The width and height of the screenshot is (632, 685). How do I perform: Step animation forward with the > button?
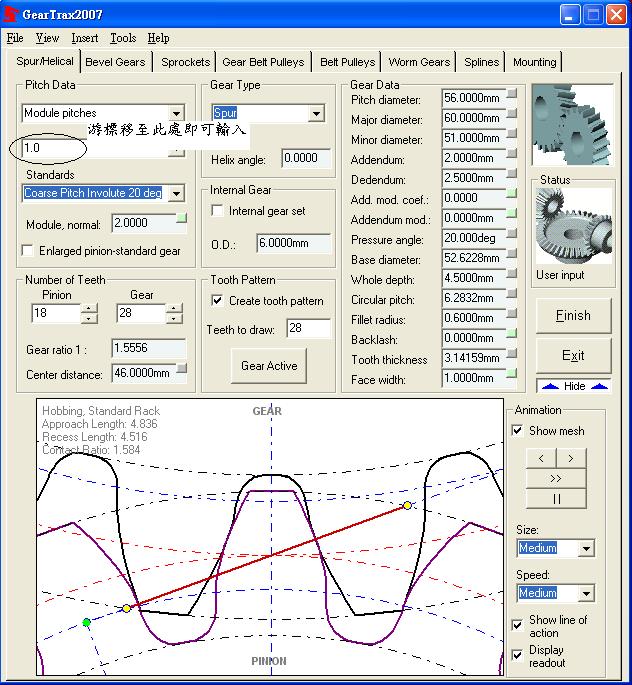pyautogui.click(x=571, y=458)
